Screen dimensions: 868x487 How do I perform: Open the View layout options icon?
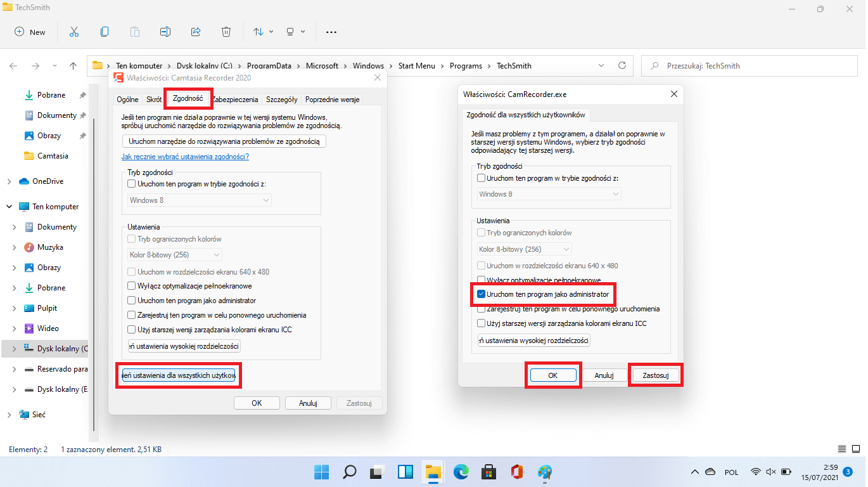pos(295,32)
